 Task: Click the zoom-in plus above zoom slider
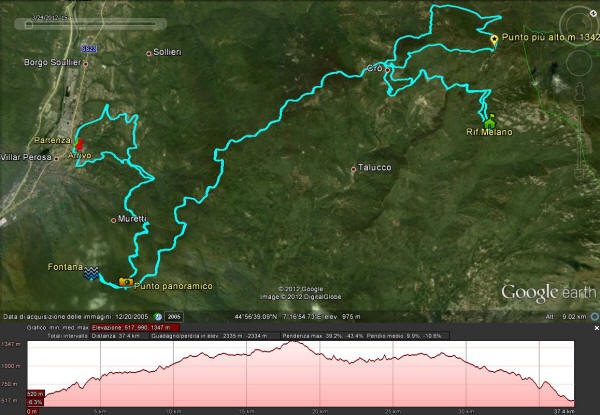coord(579,111)
